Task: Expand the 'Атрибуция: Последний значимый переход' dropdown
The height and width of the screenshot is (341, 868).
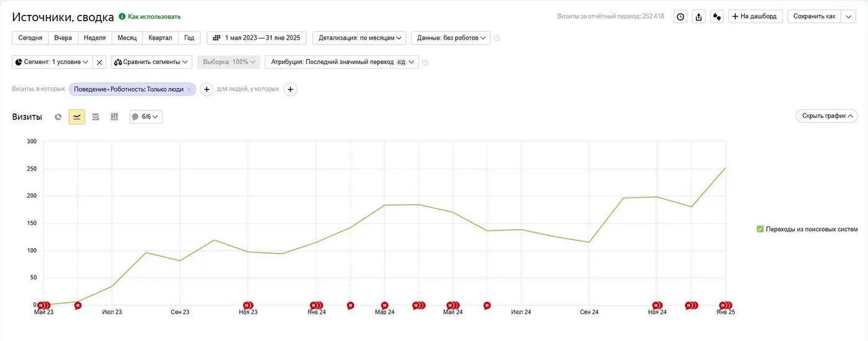Action: tap(342, 62)
